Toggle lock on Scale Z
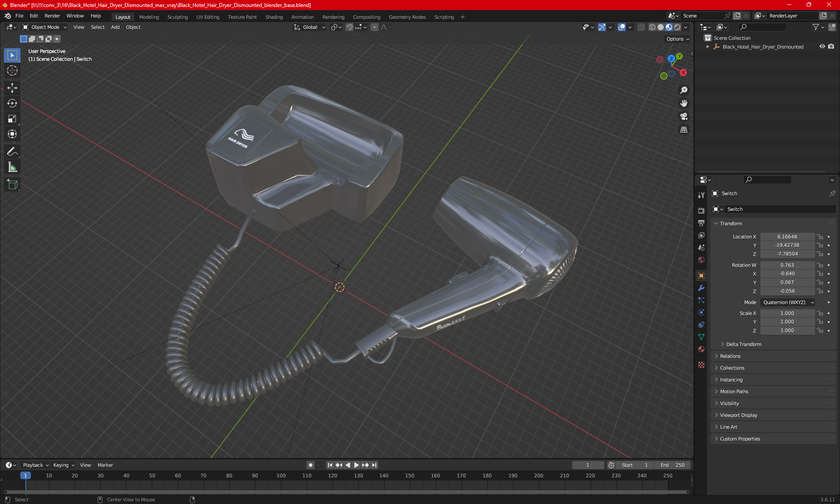 tap(820, 330)
